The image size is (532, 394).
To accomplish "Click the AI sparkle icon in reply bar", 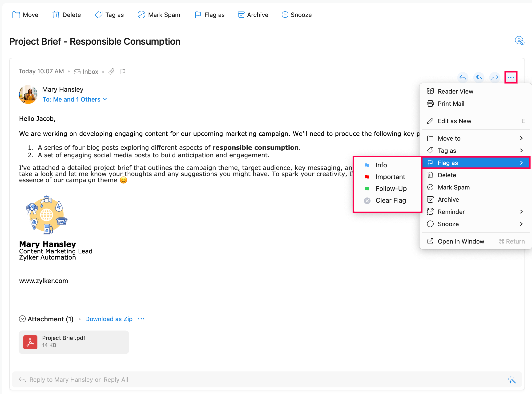I will pos(512,379).
